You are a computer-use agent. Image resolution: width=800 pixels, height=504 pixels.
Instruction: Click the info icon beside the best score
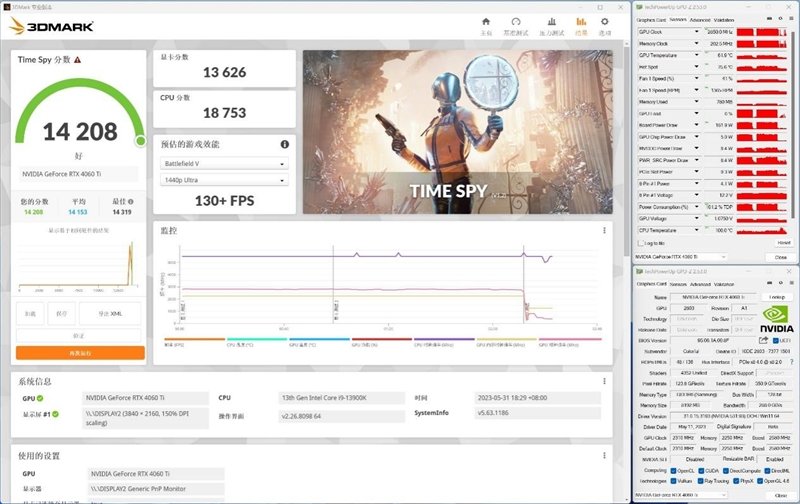click(x=131, y=201)
